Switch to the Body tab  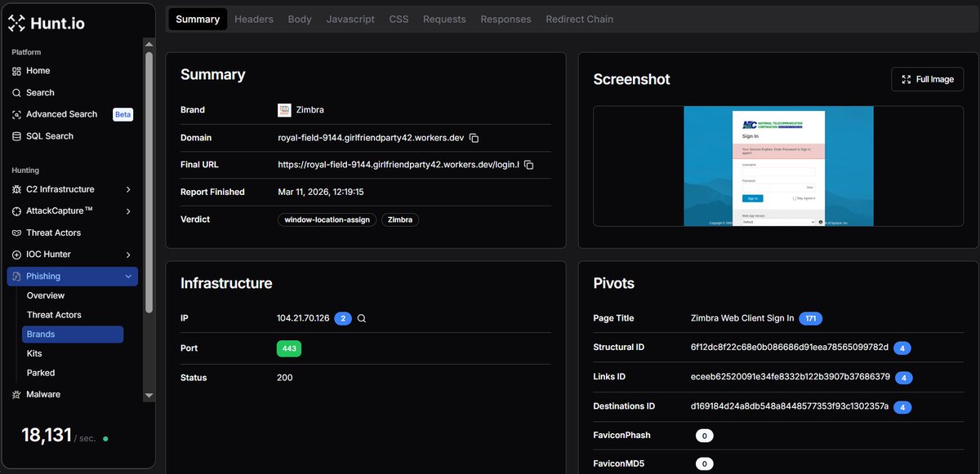[x=300, y=19]
